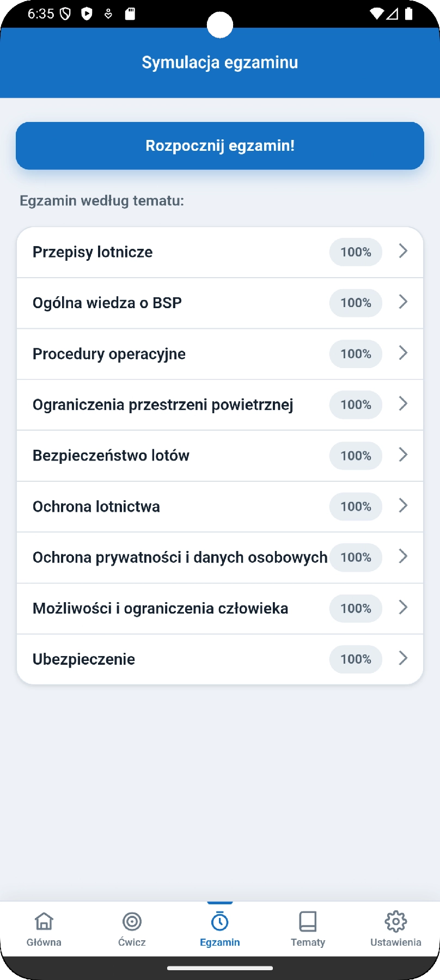
Task: Expand Procedury operacyjne chevron arrow
Action: (x=403, y=353)
